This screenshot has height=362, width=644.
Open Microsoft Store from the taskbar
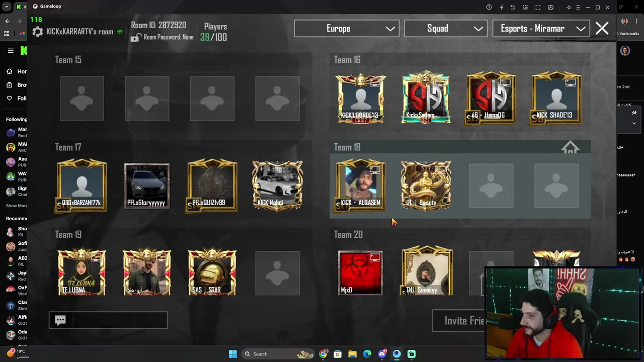tap(338, 354)
